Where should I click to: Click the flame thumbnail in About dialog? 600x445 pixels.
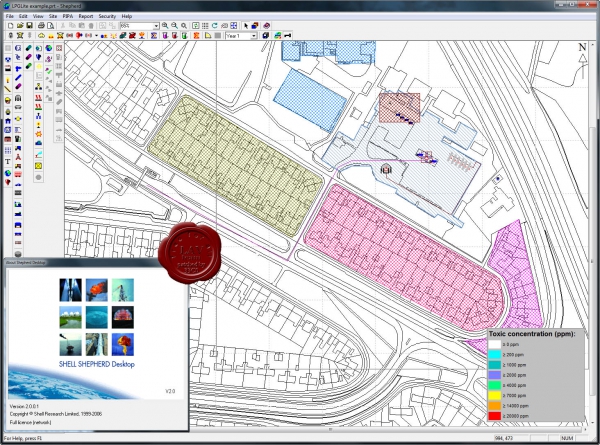(x=96, y=290)
